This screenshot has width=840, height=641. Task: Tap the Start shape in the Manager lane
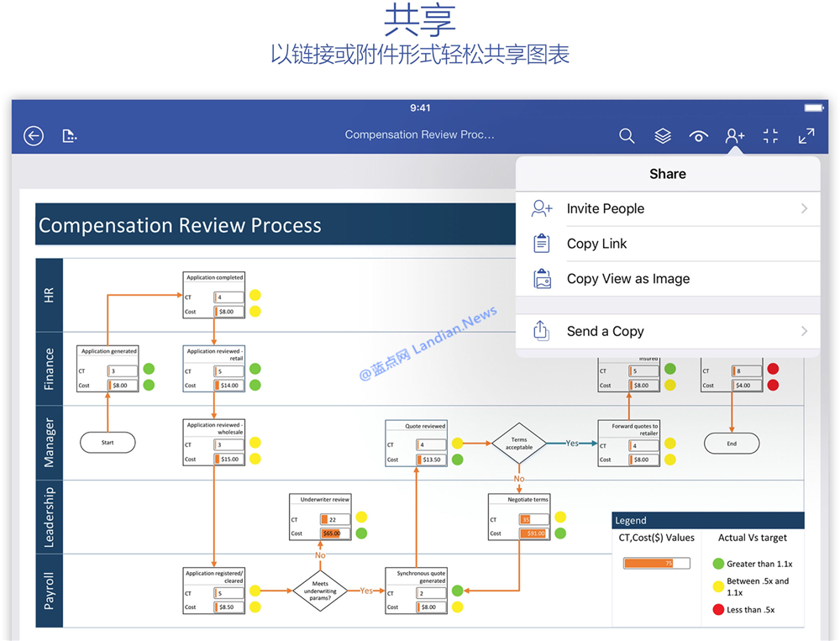point(108,442)
